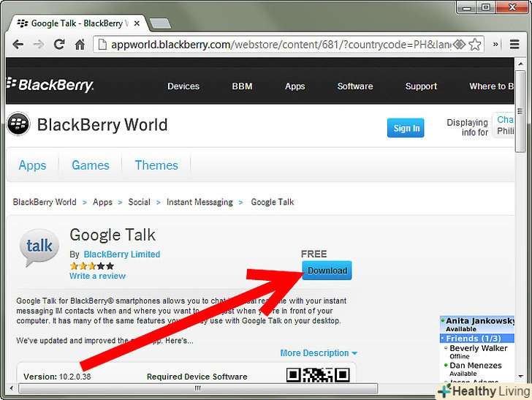Click Write a review link
This screenshot has height=400, width=532.
[97, 276]
